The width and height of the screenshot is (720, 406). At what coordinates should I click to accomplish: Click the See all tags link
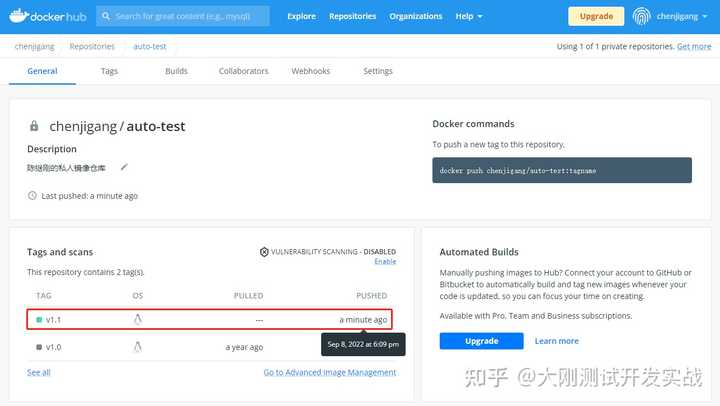coord(39,372)
